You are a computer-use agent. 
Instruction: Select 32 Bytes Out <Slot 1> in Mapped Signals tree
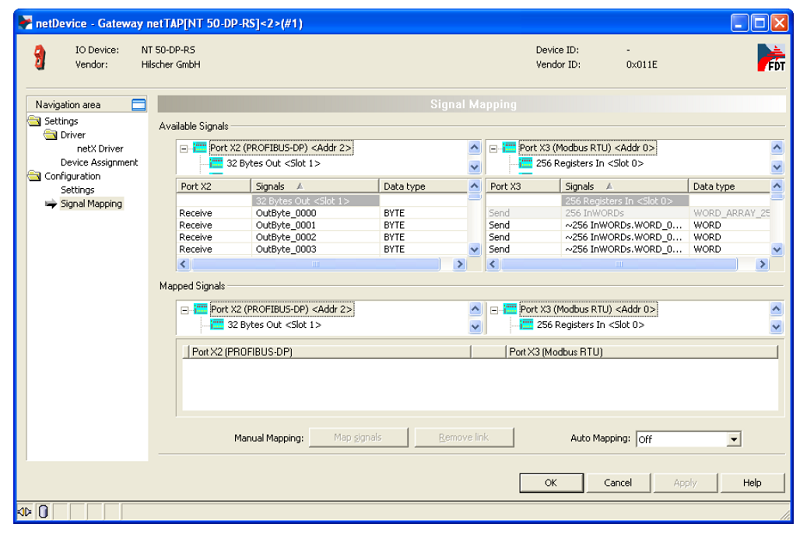coord(274,324)
